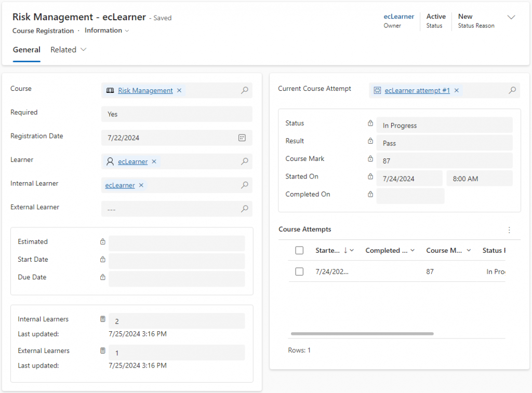Open the Completed column header dropdown
Screen dimensions: 532x393
[413, 250]
